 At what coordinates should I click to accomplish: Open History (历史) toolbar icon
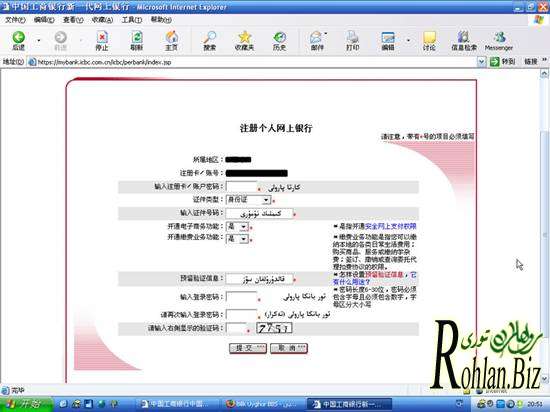point(280,37)
